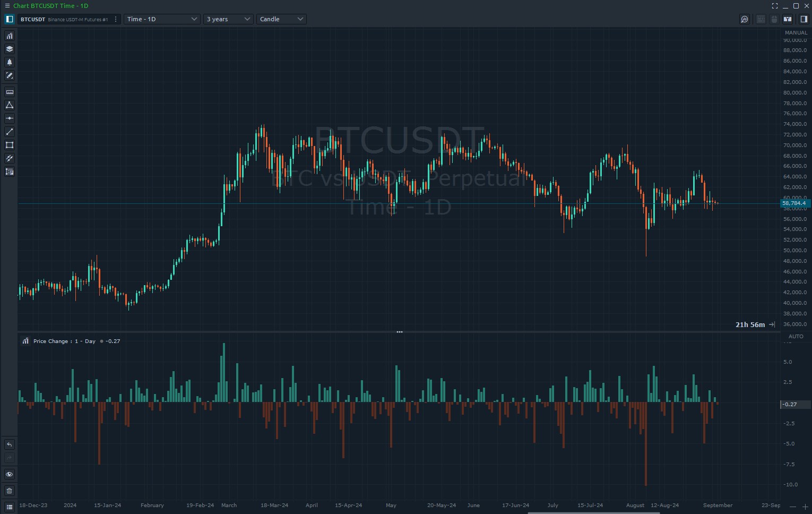Open the hamburger menu beside Chart BTCUSDT title
Screen dimensions: 812x514
click(7, 6)
